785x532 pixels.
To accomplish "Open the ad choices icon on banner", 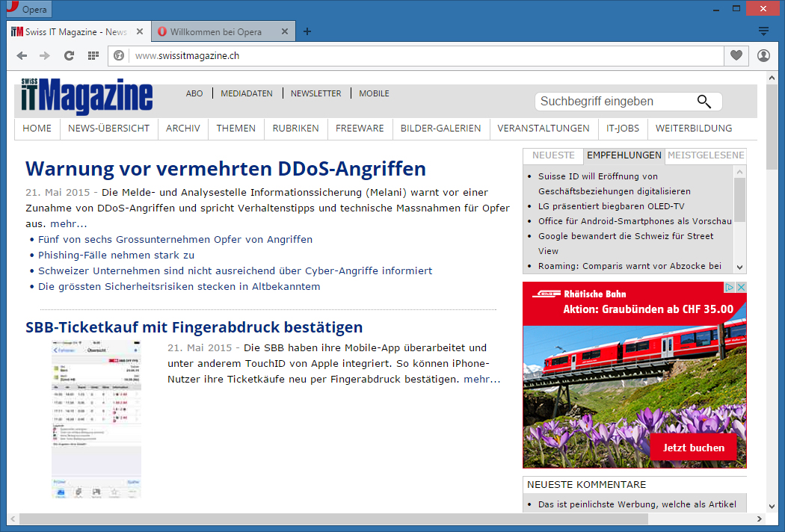I will point(730,287).
